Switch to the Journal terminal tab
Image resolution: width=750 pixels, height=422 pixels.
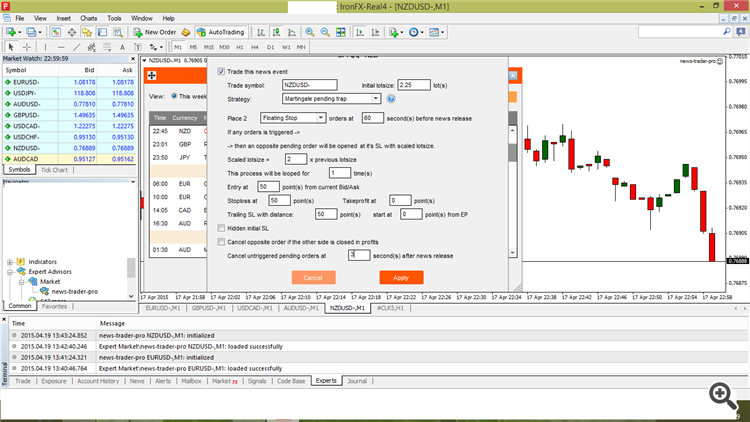pos(357,381)
